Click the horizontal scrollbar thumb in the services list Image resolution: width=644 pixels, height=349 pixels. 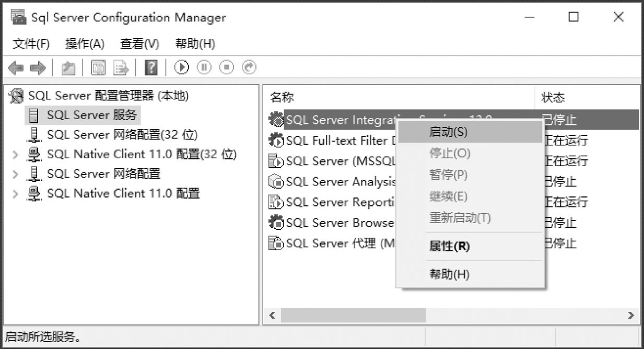(x=353, y=315)
